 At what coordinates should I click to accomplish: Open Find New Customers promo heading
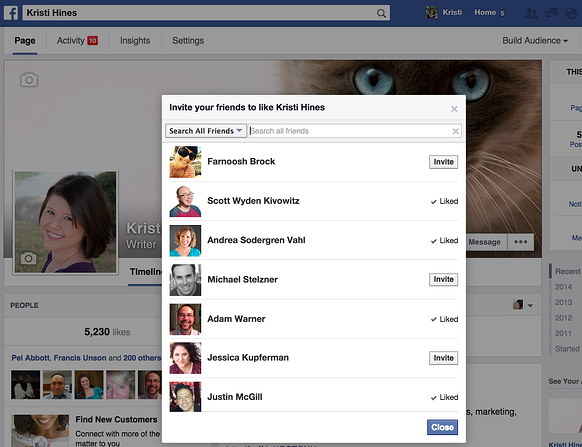point(116,420)
